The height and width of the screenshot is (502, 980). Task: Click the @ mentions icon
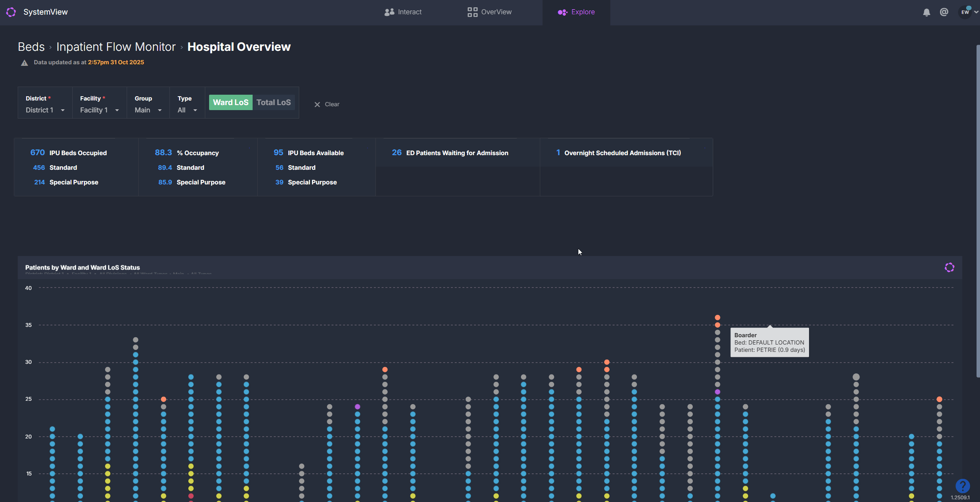(x=944, y=12)
